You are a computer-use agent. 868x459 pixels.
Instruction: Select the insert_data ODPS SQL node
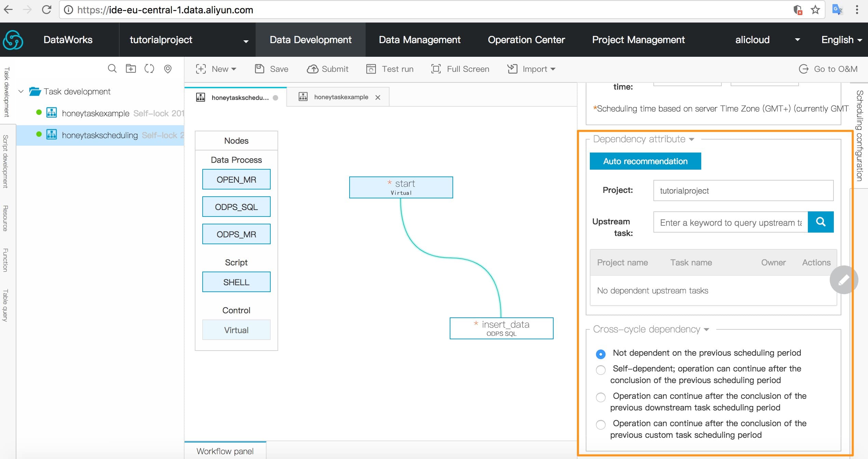click(501, 328)
